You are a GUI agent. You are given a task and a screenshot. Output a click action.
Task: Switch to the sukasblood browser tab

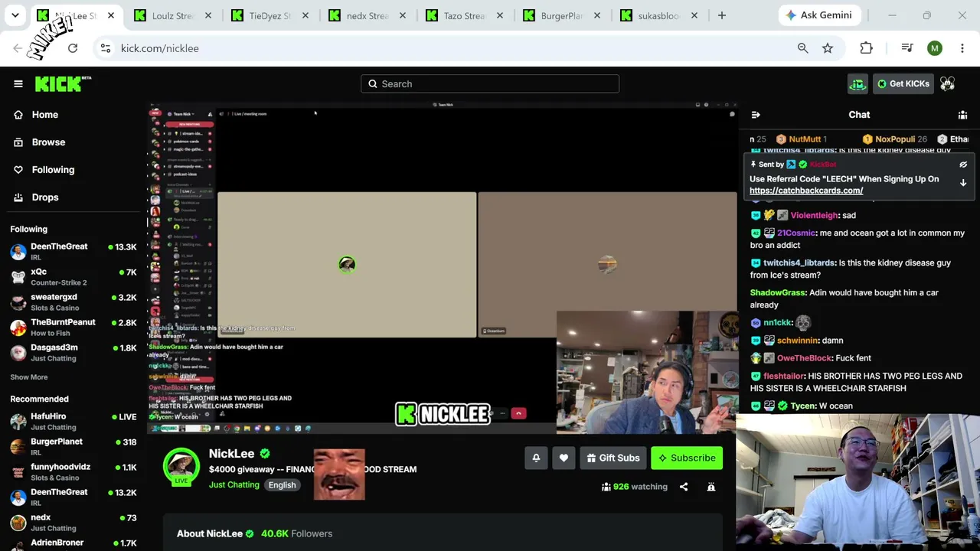[x=659, y=16]
